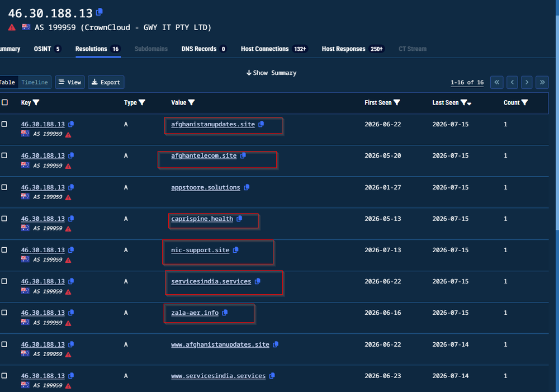The image size is (559, 392).
Task: Open the Host Responses tab
Action: tap(353, 49)
